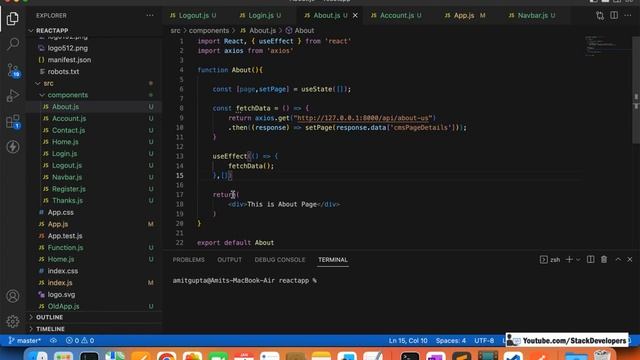Viewport: 640px width, 360px height.
Task: Open the Accounts icon
Action: coord(13,296)
